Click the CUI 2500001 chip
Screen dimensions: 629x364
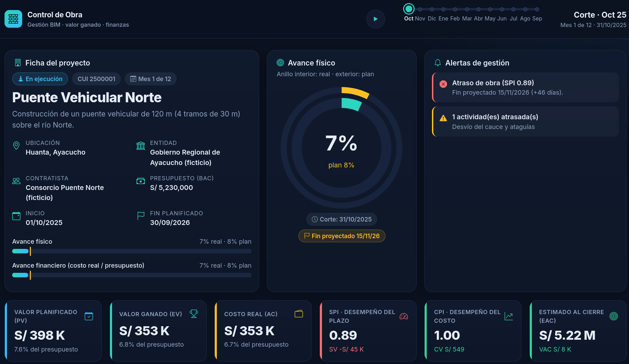coord(96,79)
